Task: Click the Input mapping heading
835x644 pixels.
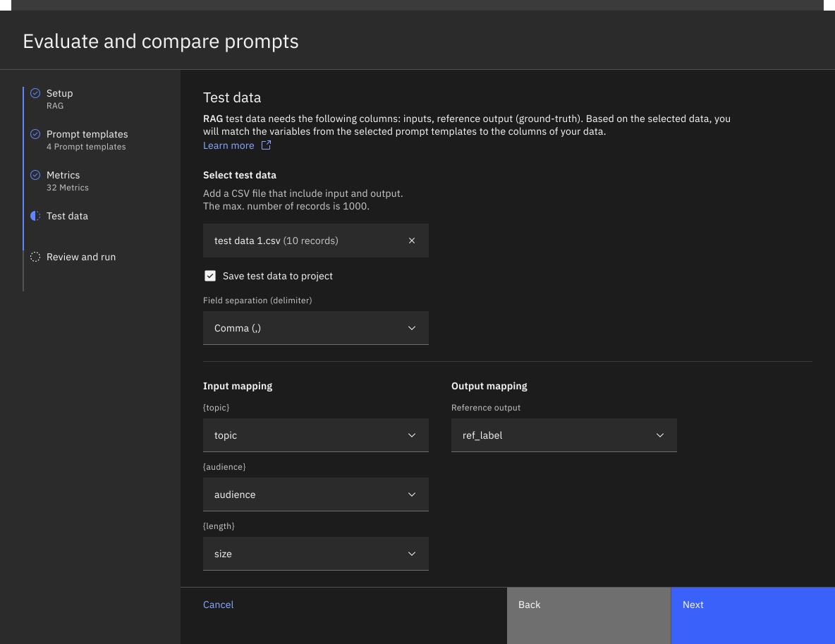Action: (x=238, y=386)
